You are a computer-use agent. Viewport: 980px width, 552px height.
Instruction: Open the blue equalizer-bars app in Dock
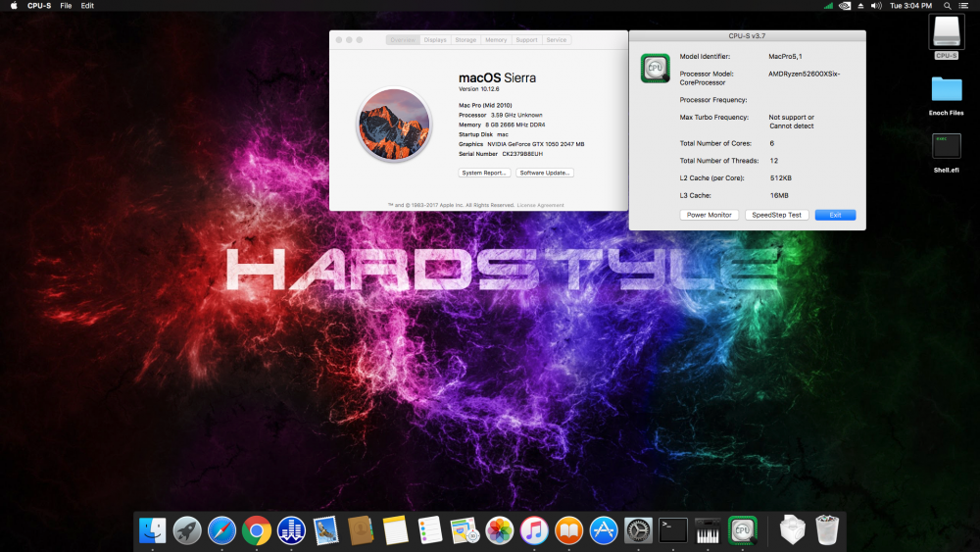[x=291, y=530]
